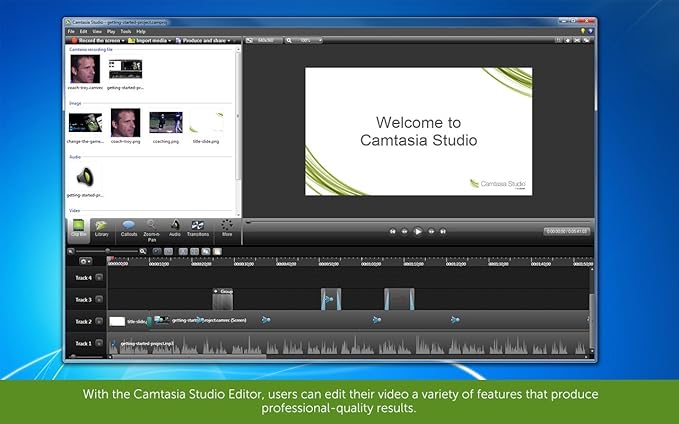Select the Callouts tool
Image resolution: width=679 pixels, height=424 pixels.
tap(128, 229)
